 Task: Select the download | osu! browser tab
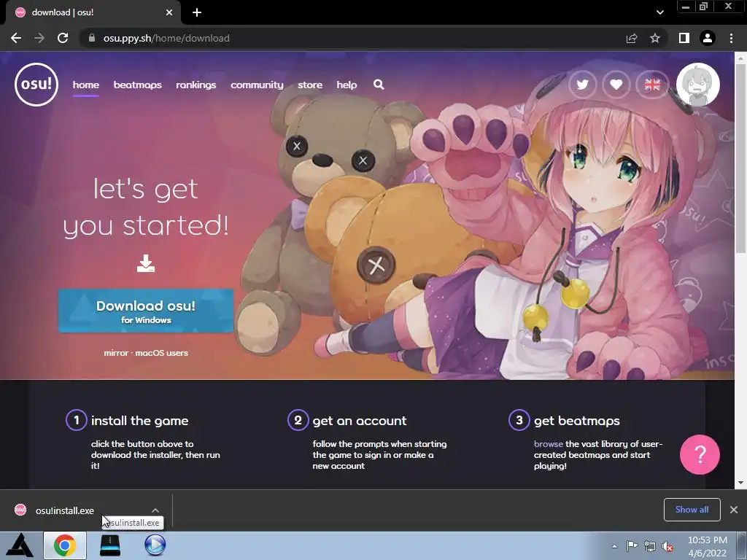click(93, 12)
